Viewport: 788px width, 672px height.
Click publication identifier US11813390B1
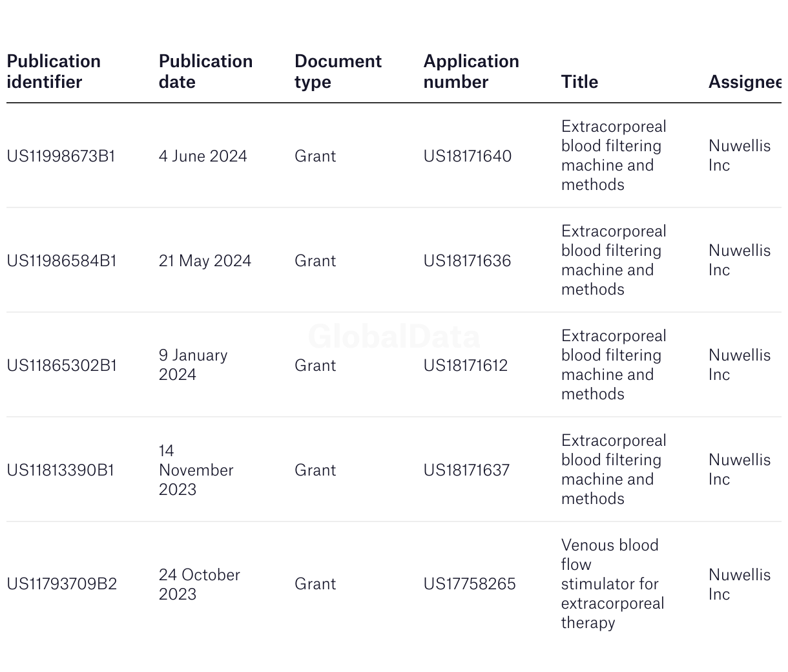pos(60,470)
